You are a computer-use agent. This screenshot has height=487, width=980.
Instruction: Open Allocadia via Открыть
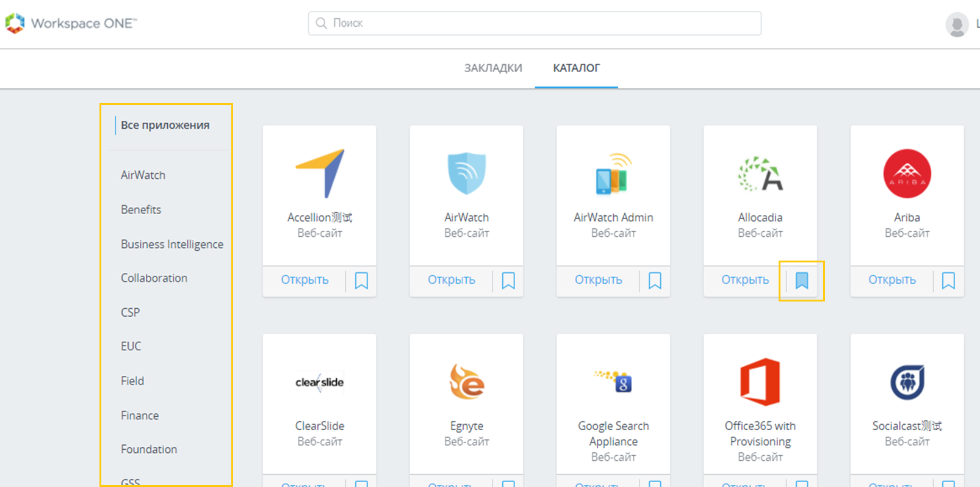coord(745,280)
